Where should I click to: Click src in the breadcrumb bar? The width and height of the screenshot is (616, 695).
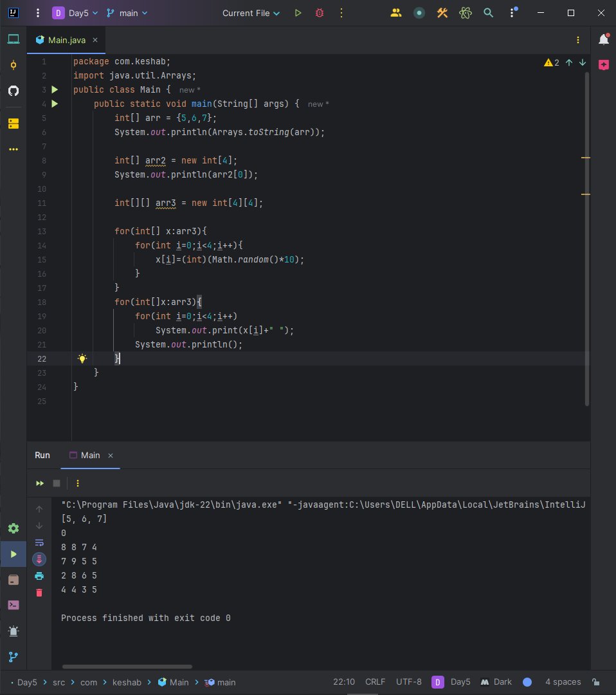pos(59,682)
